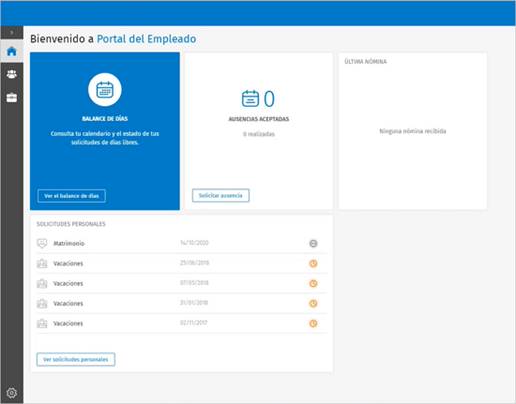Click the Matrimonio date 14/10/2020
Screen dimensions: 516x404
(x=194, y=243)
